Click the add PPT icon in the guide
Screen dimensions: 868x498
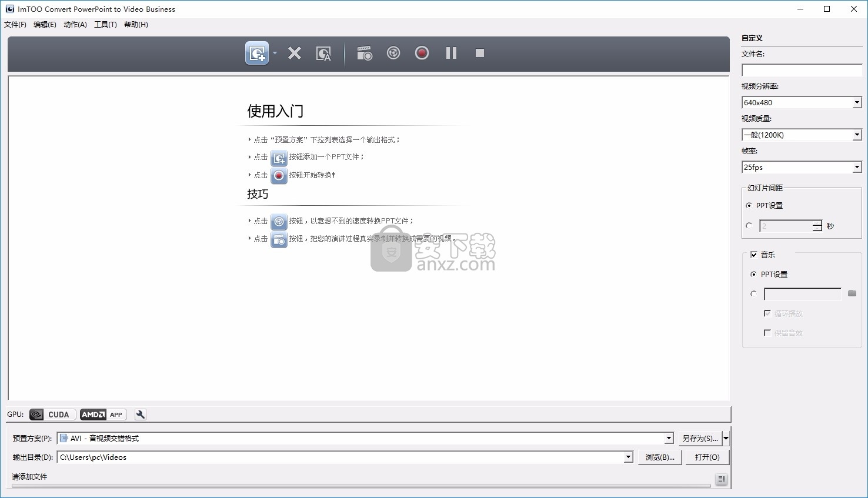(279, 158)
